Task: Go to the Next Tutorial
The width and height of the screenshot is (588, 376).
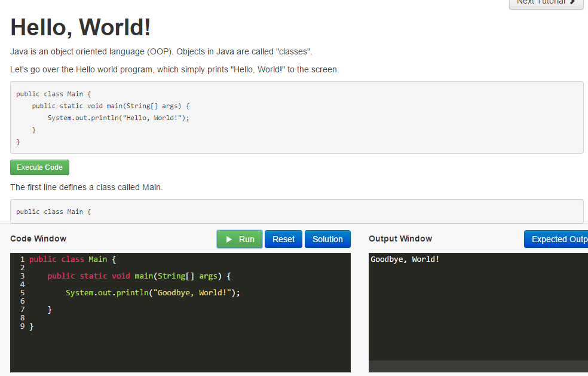Action: pos(546,3)
